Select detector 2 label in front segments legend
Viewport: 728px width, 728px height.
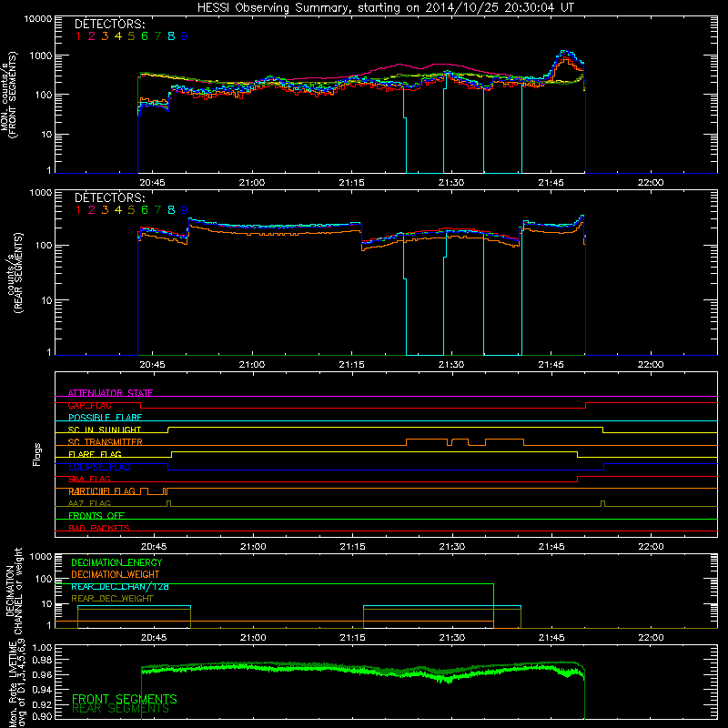tap(92, 36)
